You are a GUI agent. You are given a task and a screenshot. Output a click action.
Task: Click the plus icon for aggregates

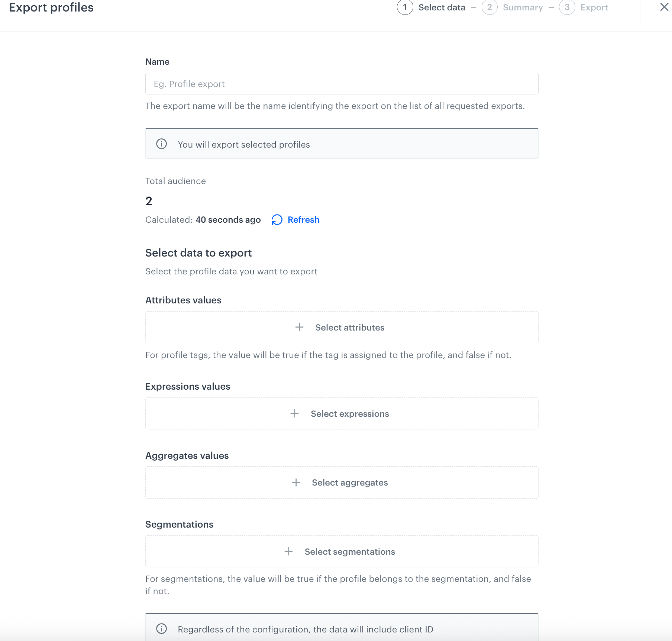tap(296, 483)
